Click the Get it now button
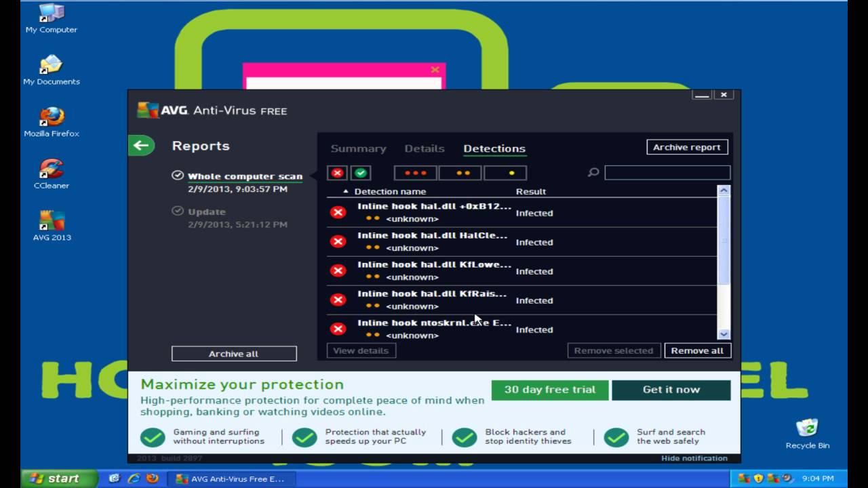 (671, 390)
